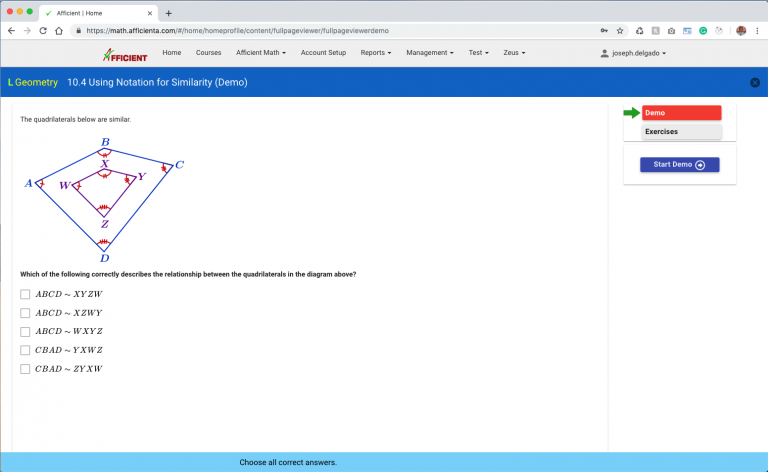
Task: Click the camera screenshot extension icon
Action: click(671, 31)
